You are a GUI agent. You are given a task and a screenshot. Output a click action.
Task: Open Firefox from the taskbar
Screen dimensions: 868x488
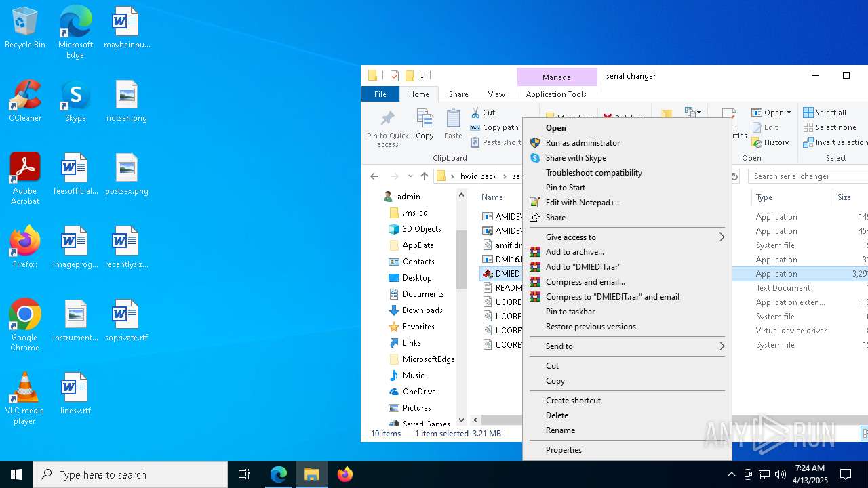tap(344, 474)
